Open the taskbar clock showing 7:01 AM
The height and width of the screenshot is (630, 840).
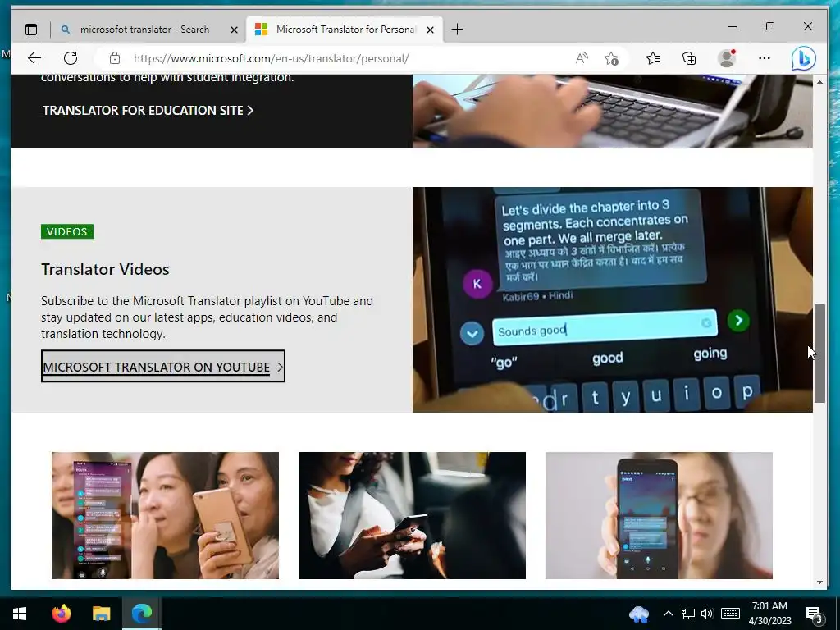(769, 614)
